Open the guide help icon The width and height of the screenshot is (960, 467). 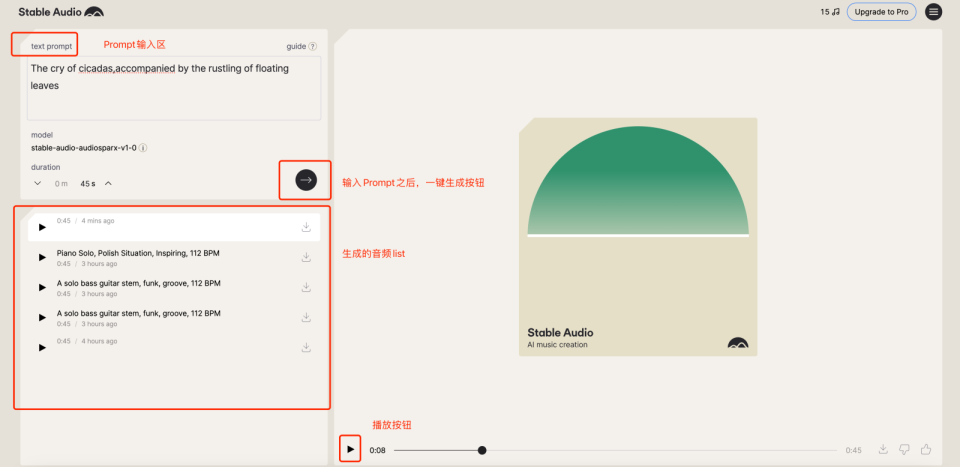(x=313, y=46)
